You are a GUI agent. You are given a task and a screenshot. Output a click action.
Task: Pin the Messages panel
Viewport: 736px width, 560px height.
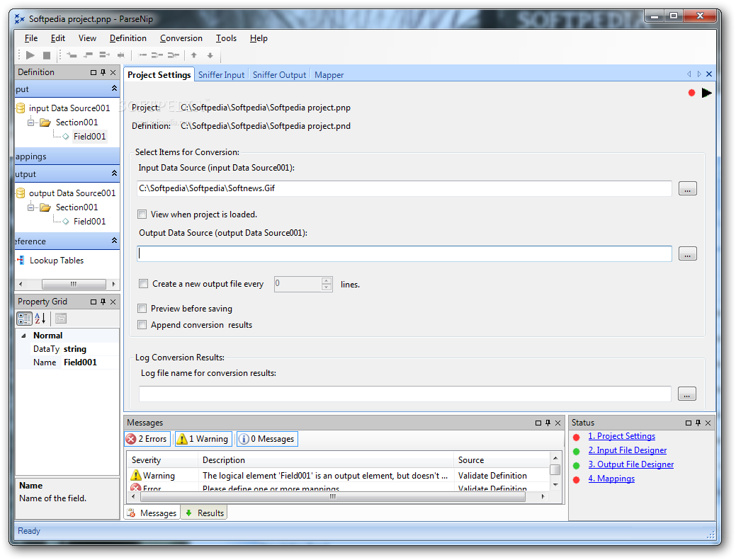548,423
